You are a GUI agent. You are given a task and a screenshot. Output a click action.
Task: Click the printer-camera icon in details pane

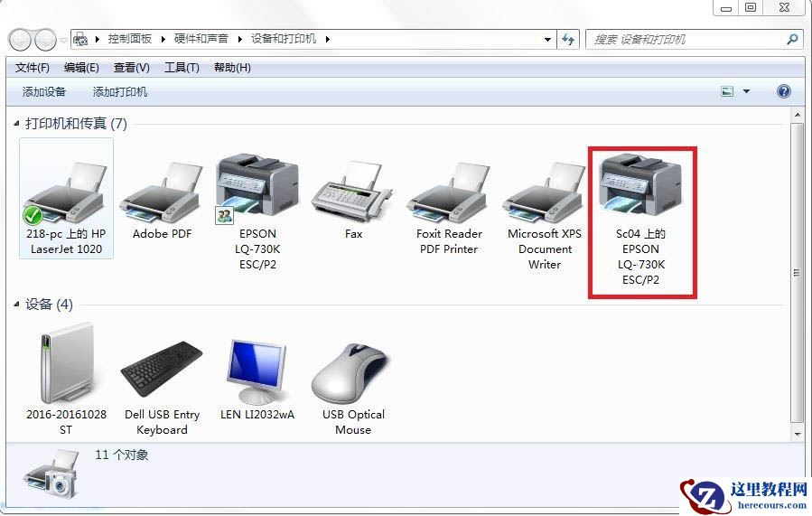[x=52, y=474]
